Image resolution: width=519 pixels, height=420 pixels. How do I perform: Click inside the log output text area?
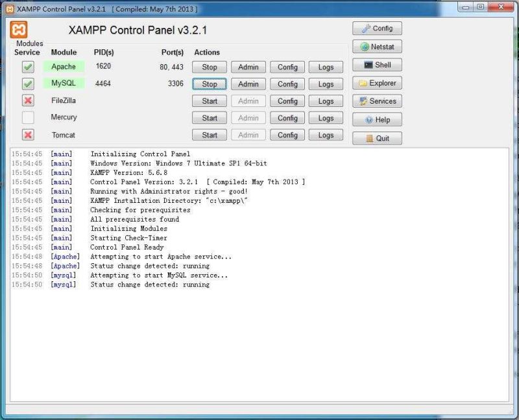tap(259, 337)
